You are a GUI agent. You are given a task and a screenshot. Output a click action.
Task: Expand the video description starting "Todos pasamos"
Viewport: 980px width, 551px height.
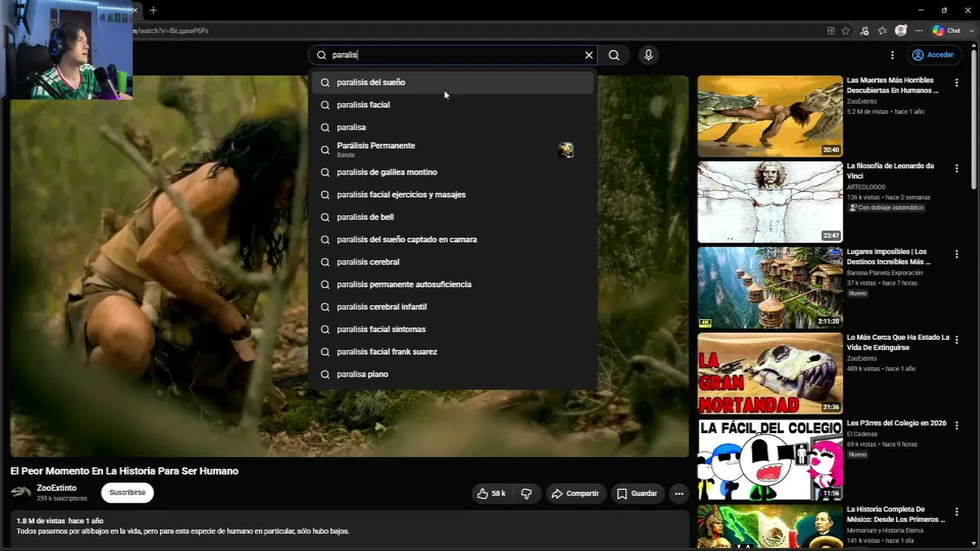[183, 531]
